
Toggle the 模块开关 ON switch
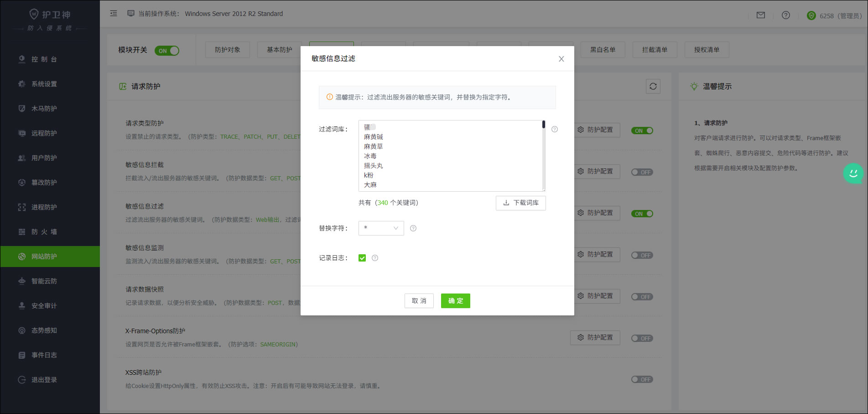[167, 51]
